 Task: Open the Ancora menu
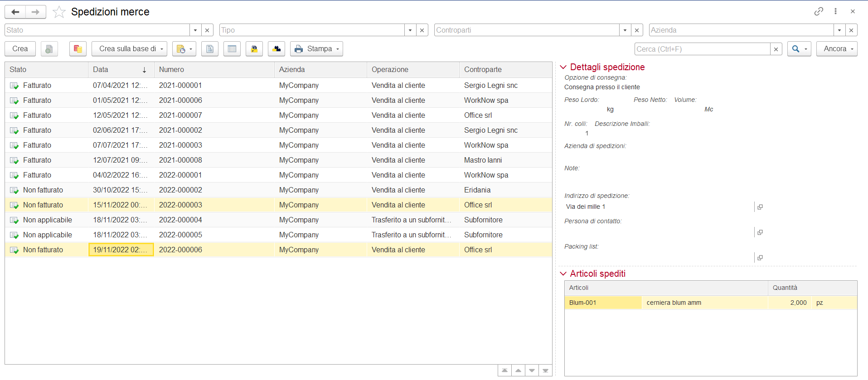pos(837,49)
